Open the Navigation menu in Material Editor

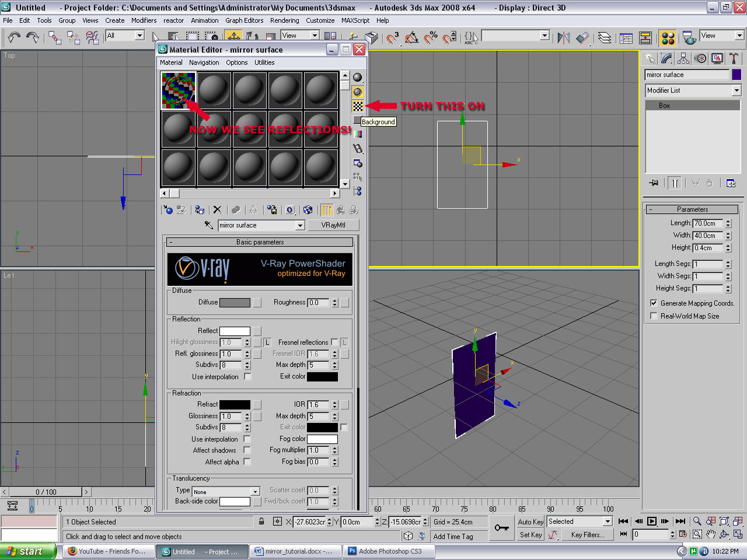click(x=204, y=62)
